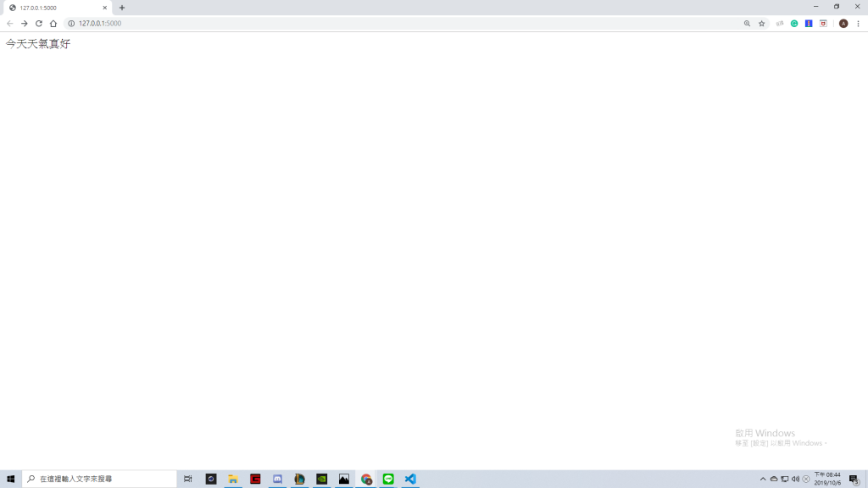The image size is (868, 488).
Task: Open the zoom indicator in address bar
Action: point(748,23)
